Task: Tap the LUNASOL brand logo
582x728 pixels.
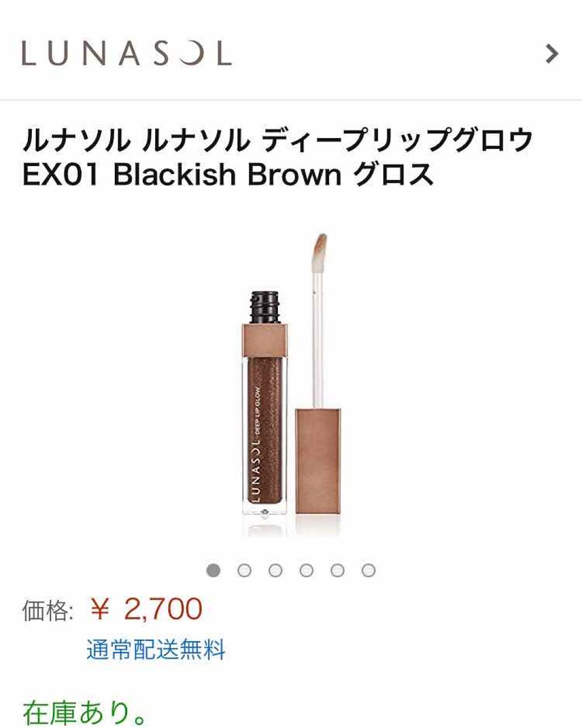Action: [x=126, y=53]
